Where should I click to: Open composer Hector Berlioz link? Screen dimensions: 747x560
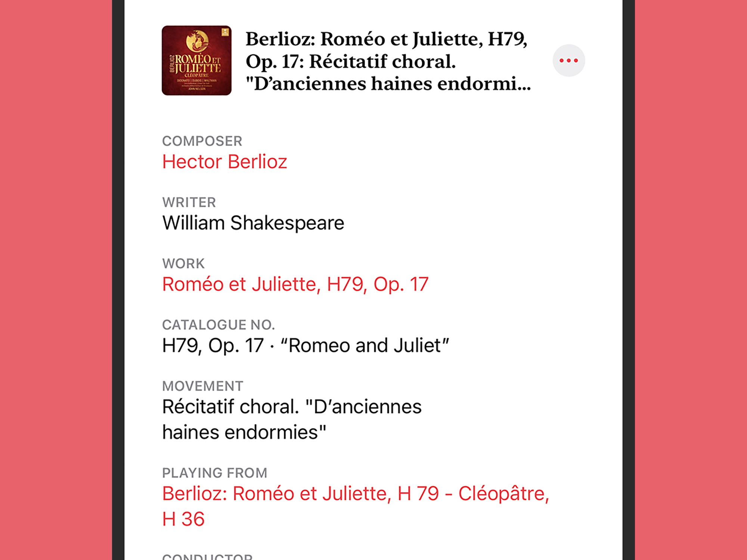tap(224, 162)
